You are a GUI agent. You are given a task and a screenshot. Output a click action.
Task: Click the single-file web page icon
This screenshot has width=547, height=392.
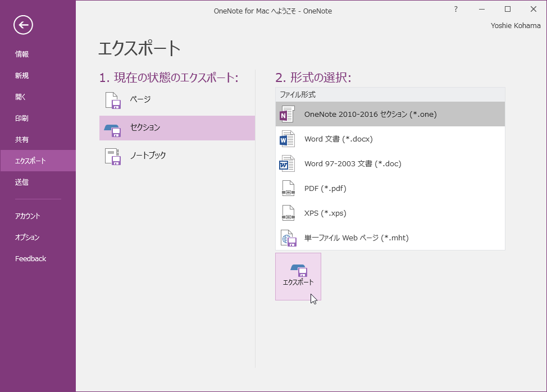[289, 238]
